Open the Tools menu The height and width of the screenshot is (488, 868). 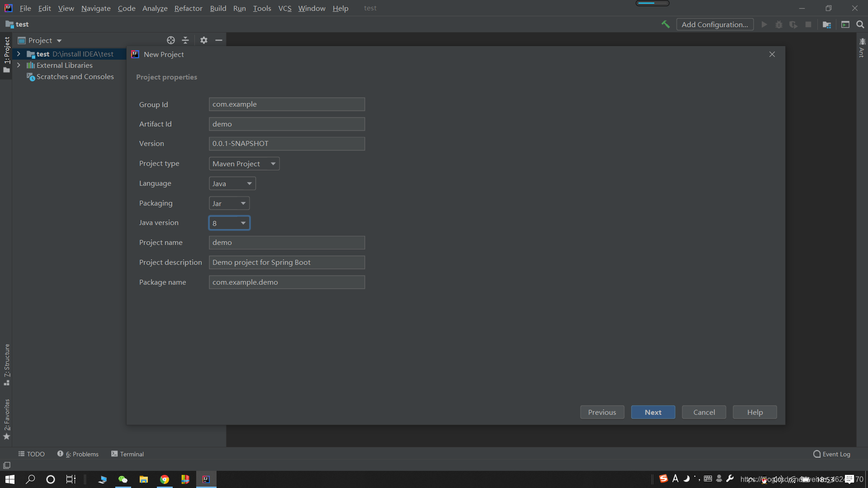(x=262, y=8)
